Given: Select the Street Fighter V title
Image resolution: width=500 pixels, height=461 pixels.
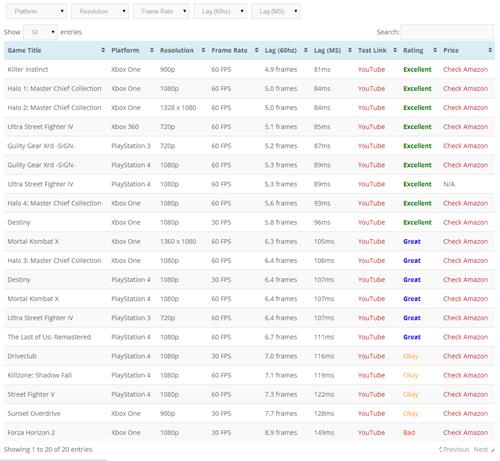Looking at the screenshot, I should tap(31, 394).
